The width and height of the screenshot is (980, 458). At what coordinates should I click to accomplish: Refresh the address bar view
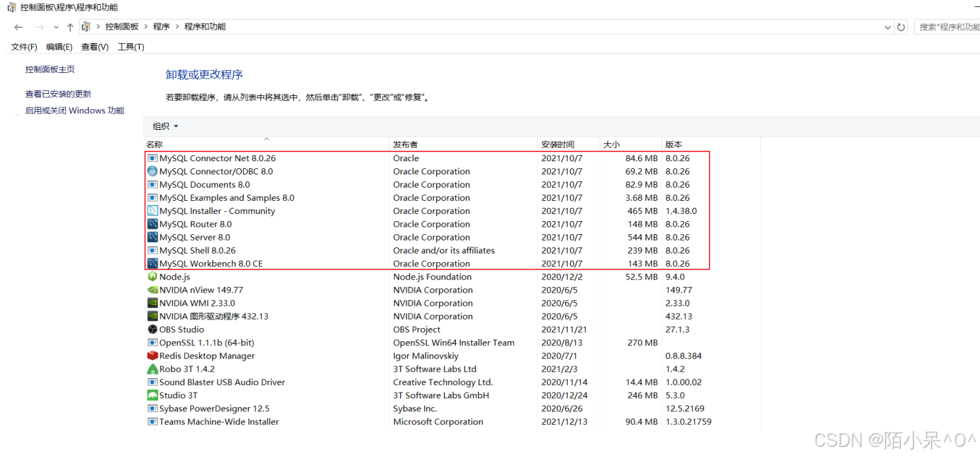coord(901,27)
